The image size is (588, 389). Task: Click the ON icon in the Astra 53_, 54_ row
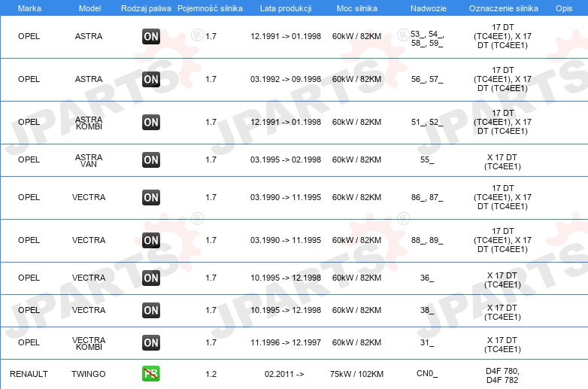pyautogui.click(x=151, y=36)
